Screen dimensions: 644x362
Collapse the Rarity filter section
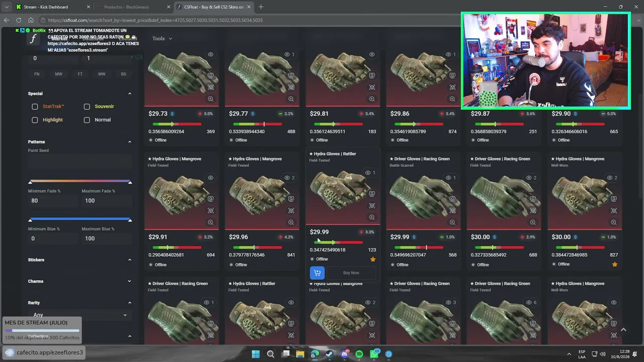pos(130,303)
